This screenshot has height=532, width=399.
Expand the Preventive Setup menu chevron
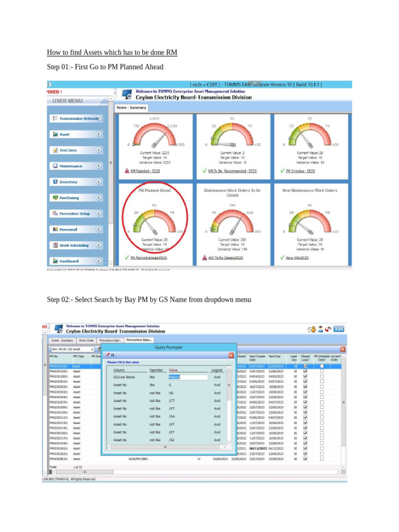coord(98,214)
